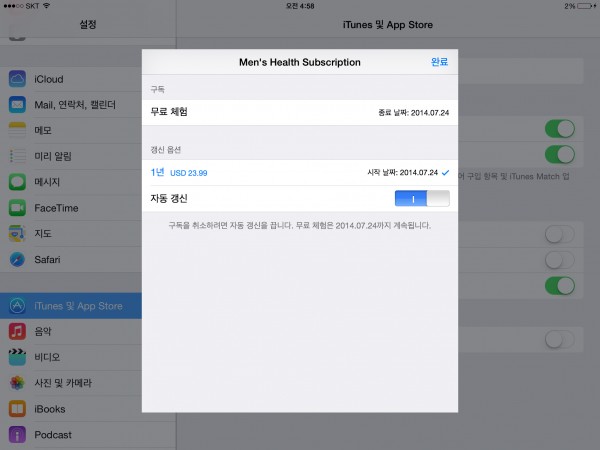
Task: Open the iCloud settings row
Action: coord(71,79)
